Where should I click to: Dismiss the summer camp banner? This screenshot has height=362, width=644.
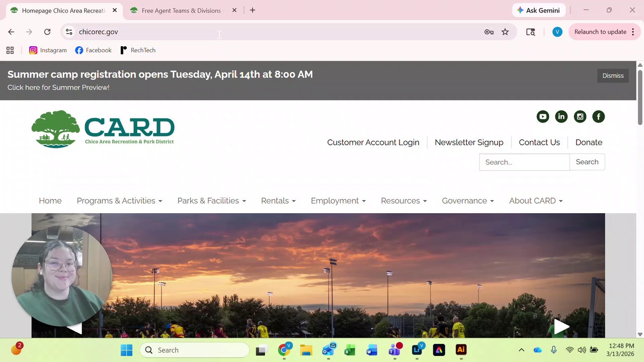pos(613,75)
